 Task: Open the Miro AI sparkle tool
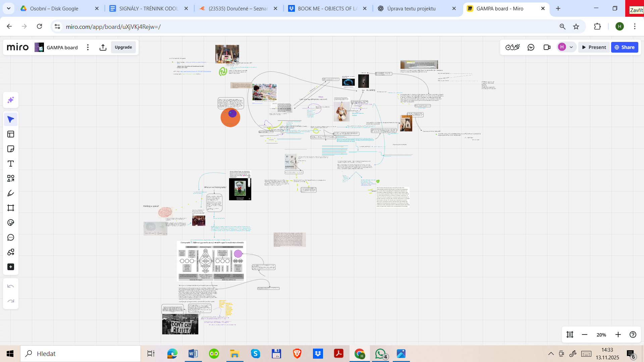pyautogui.click(x=11, y=100)
